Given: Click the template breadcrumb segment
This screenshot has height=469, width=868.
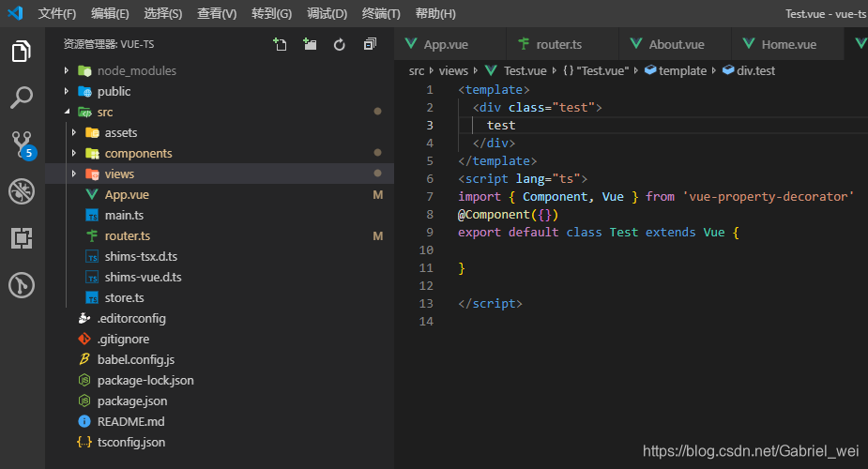Looking at the screenshot, I should click(676, 70).
